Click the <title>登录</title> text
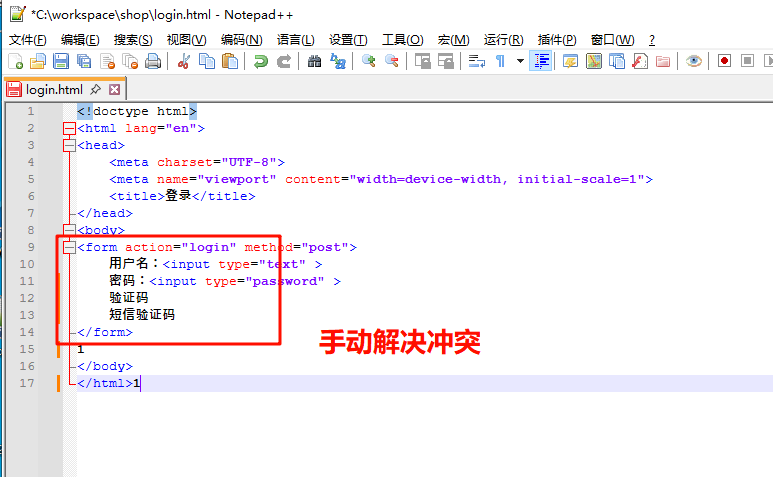Screen dimensions: 773x477 coord(182,196)
